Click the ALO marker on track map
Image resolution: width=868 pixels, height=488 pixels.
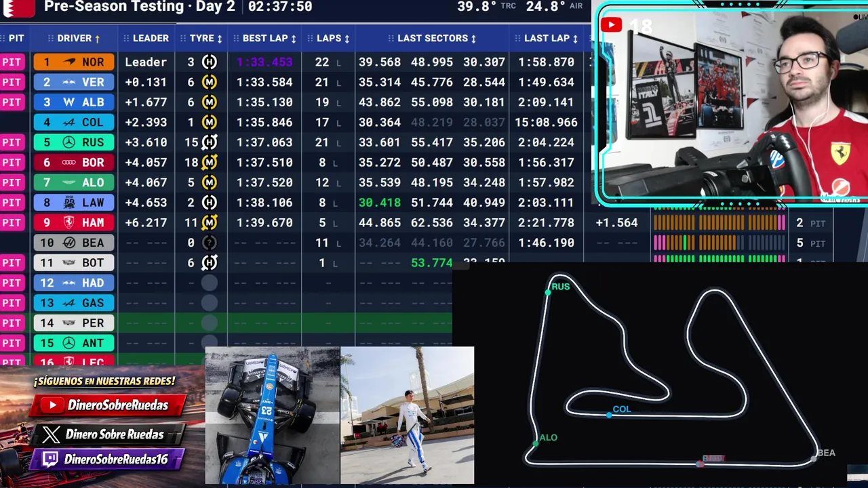click(x=536, y=443)
